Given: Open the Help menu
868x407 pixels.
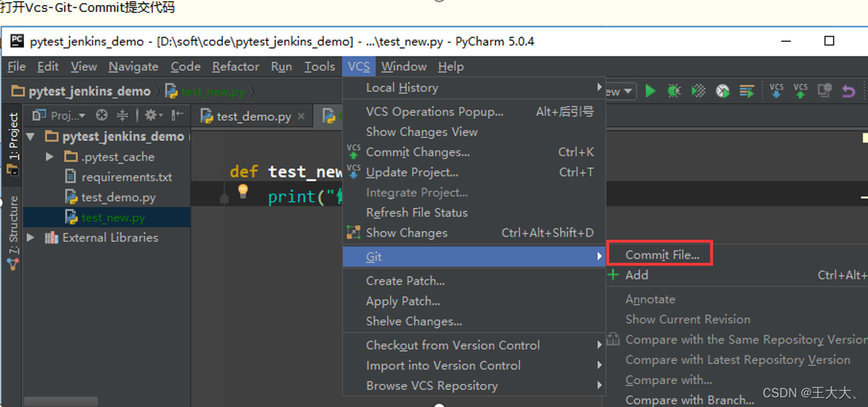Looking at the screenshot, I should coord(451,66).
